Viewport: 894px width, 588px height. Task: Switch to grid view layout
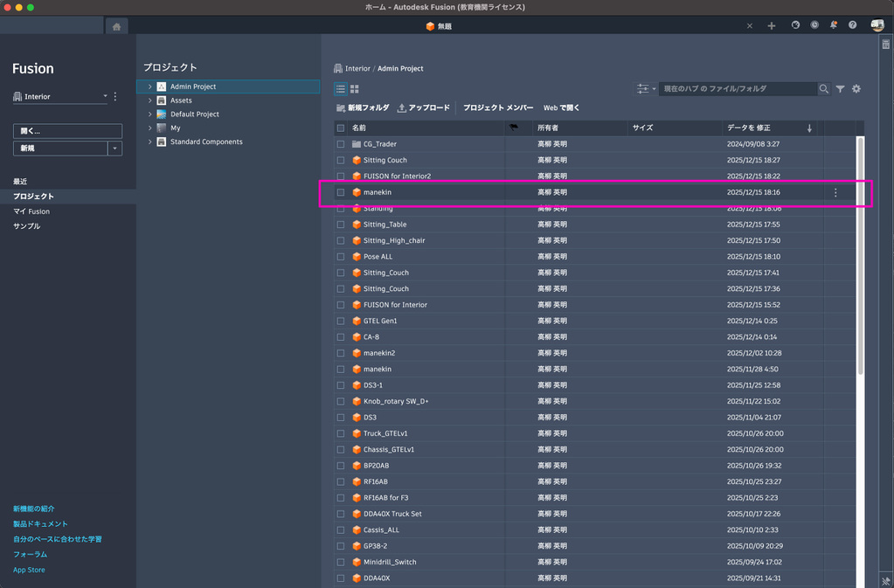coord(355,89)
